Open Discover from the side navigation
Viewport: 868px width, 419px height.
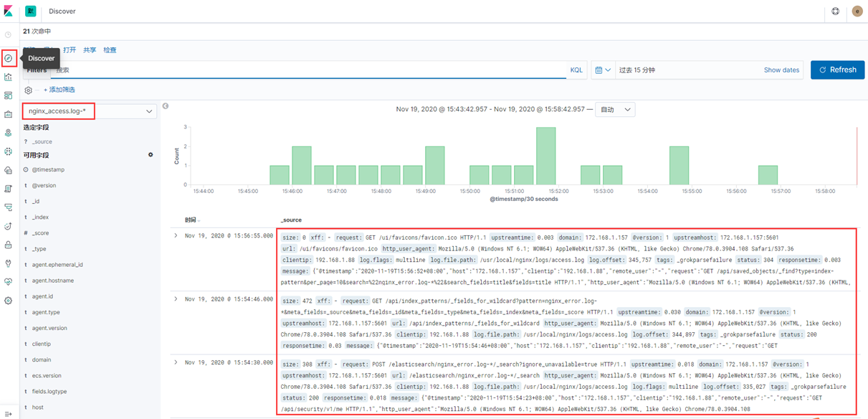8,58
